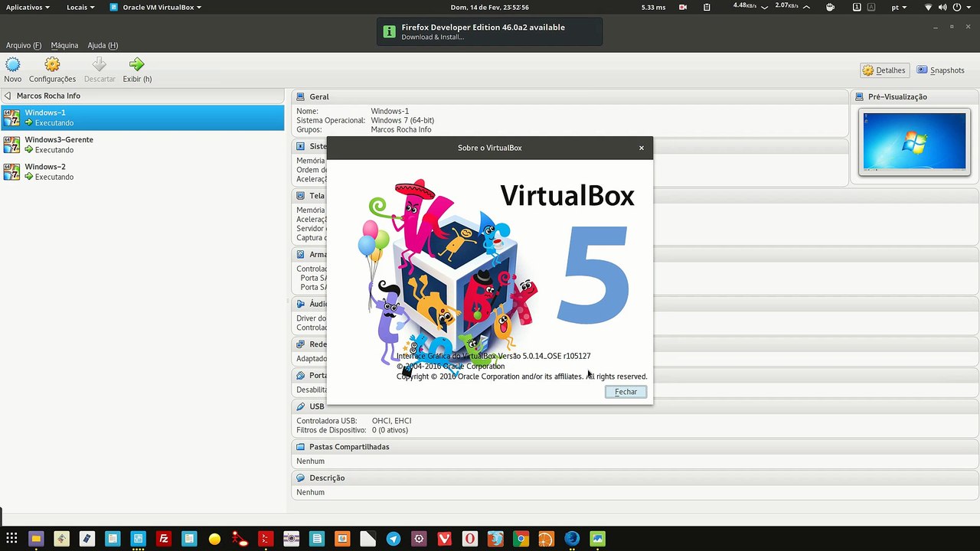This screenshot has width=980, height=551.
Task: Click the 'Windows 7 (64-bit)' value
Action: point(402,120)
